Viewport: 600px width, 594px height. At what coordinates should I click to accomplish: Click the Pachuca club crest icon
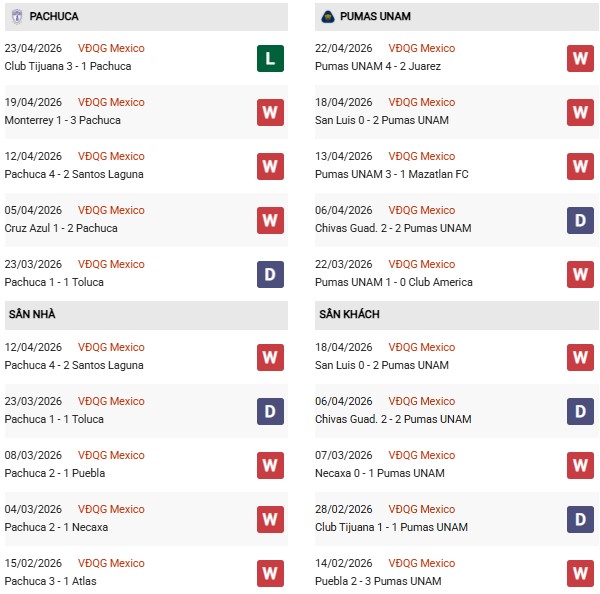[x=16, y=17]
